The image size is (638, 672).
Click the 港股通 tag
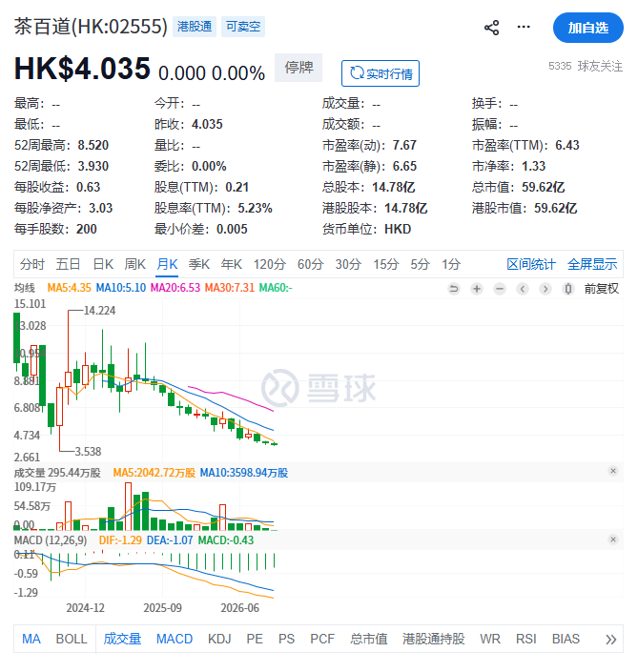195,27
